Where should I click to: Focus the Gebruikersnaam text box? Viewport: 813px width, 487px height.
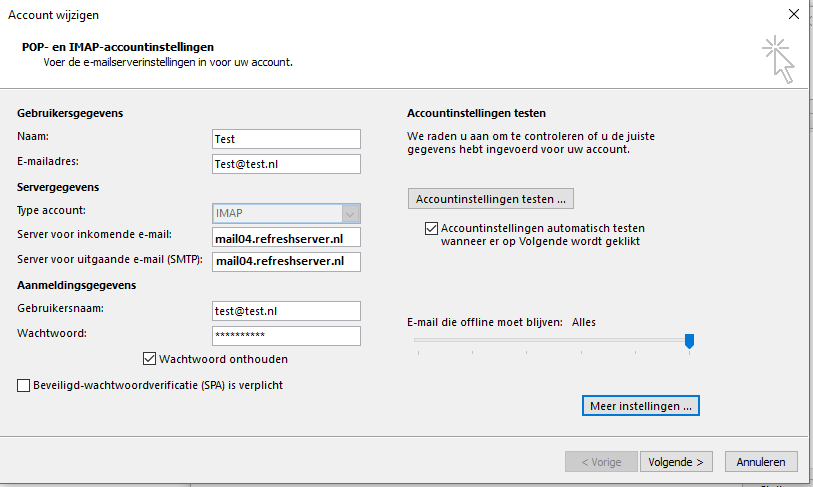click(x=286, y=311)
